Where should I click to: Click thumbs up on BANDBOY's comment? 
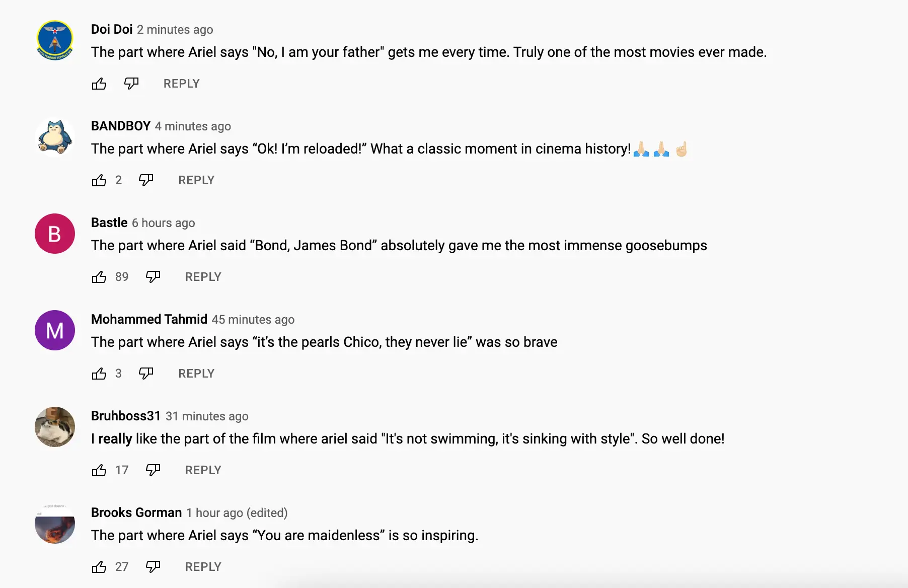[99, 180]
